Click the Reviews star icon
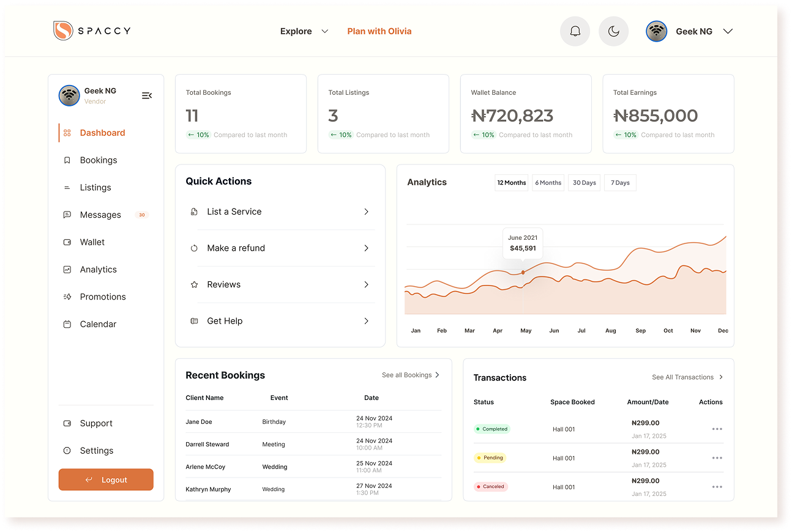Screen dimensions: 792x532 [194, 284]
